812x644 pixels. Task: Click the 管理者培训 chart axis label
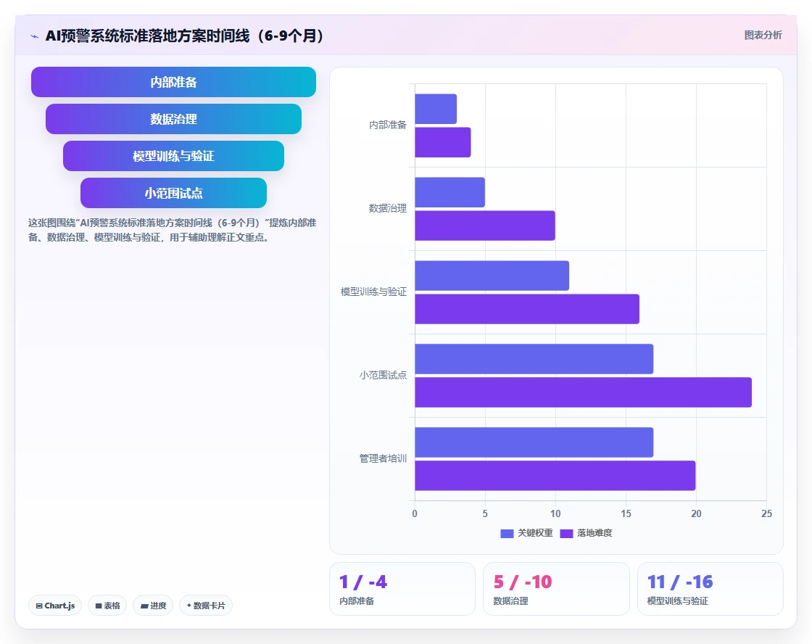point(383,458)
